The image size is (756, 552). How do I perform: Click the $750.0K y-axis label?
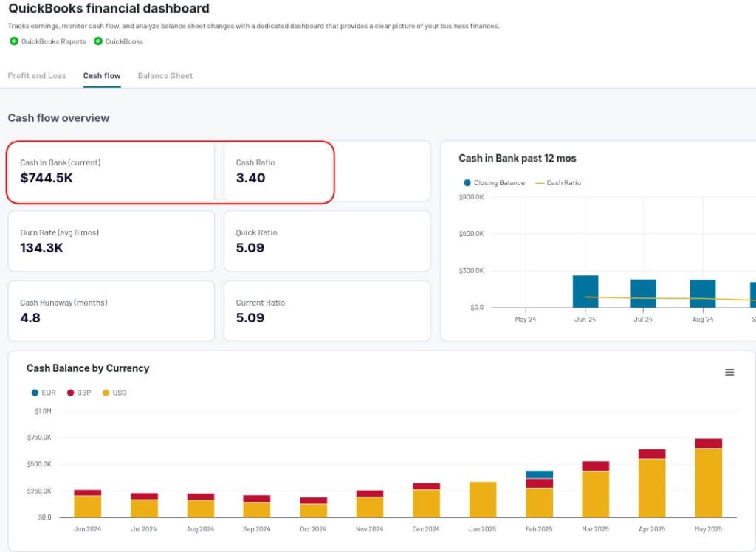pyautogui.click(x=39, y=438)
